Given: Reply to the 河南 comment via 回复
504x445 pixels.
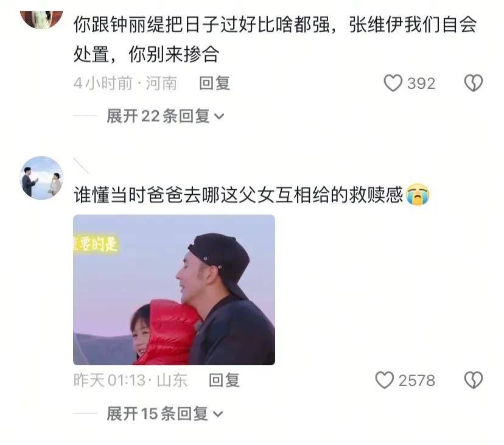Looking at the screenshot, I should (214, 83).
